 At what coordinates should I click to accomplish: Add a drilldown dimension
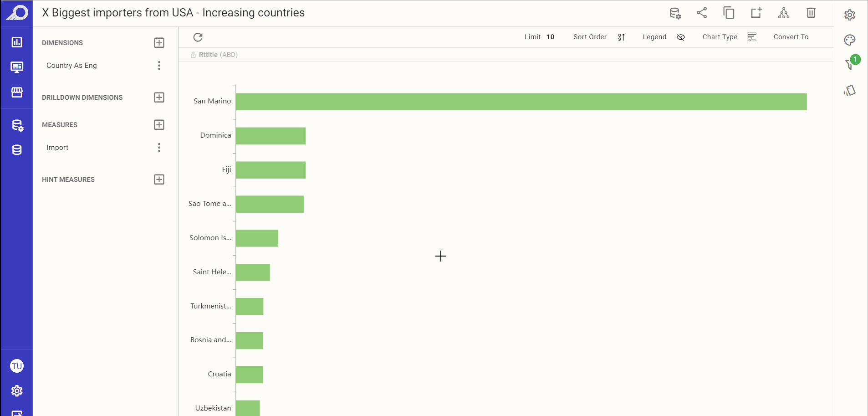click(159, 98)
